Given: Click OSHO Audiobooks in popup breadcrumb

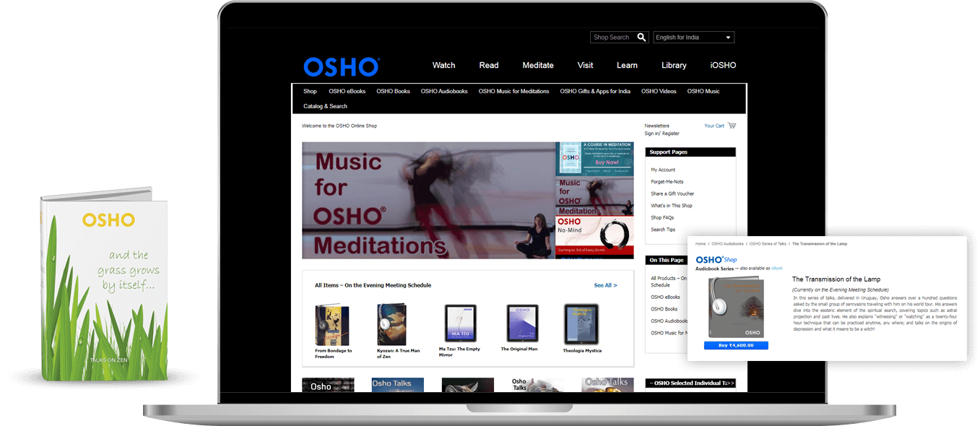Looking at the screenshot, I should [727, 244].
